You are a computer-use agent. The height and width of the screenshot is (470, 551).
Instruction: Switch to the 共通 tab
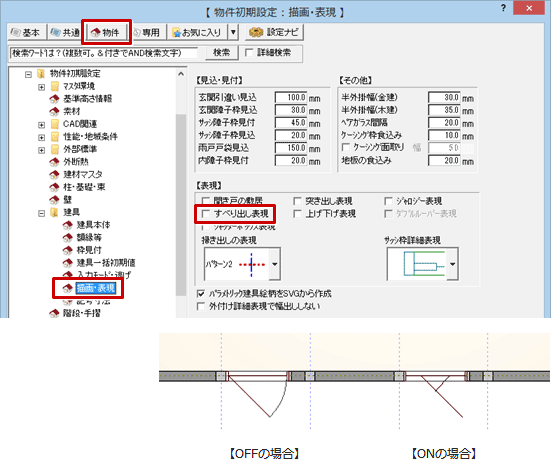coord(65,32)
